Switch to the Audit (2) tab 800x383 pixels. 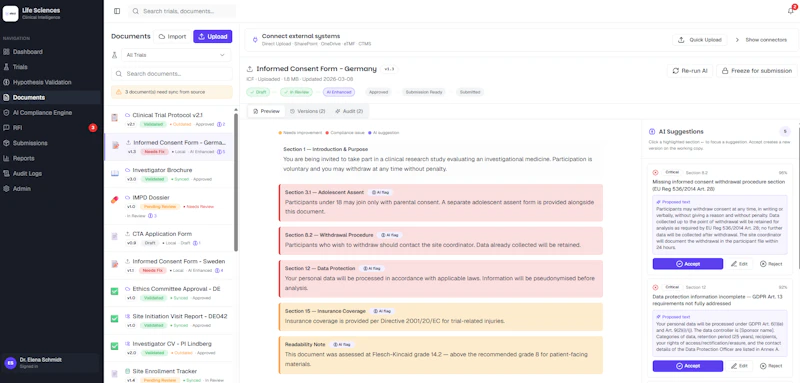coord(349,111)
